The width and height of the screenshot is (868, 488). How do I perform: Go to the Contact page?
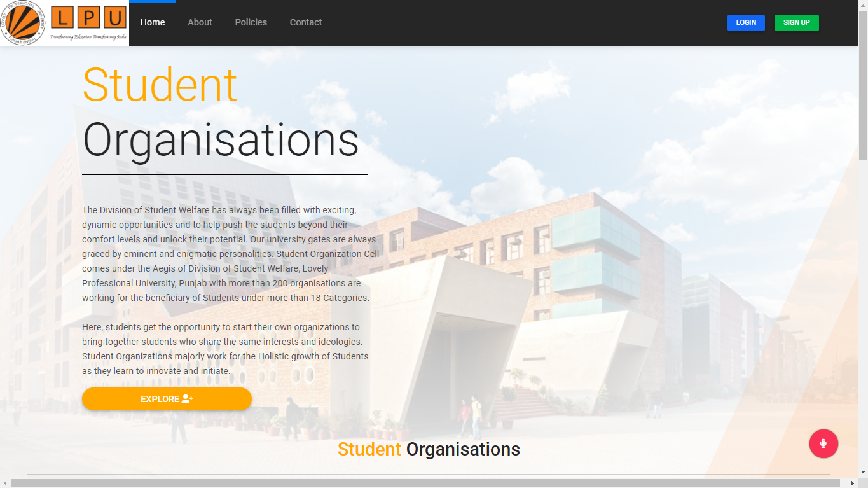pos(305,22)
